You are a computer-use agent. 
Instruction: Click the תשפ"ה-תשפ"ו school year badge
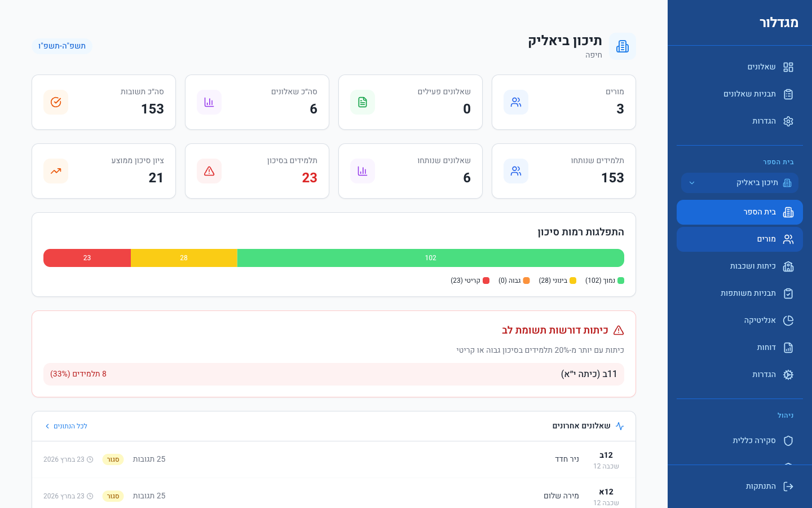[62, 46]
